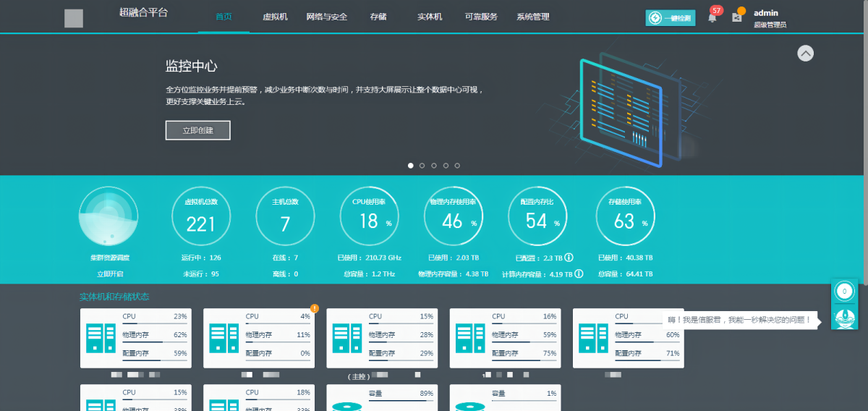Click the 主机总数 7 circle
Image resolution: width=868 pixels, height=411 pixels.
(285, 216)
